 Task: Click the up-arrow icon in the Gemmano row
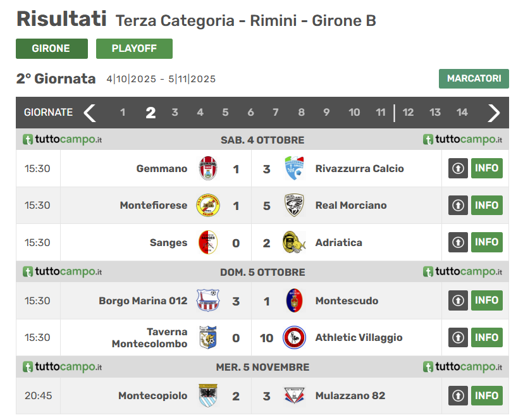click(458, 168)
